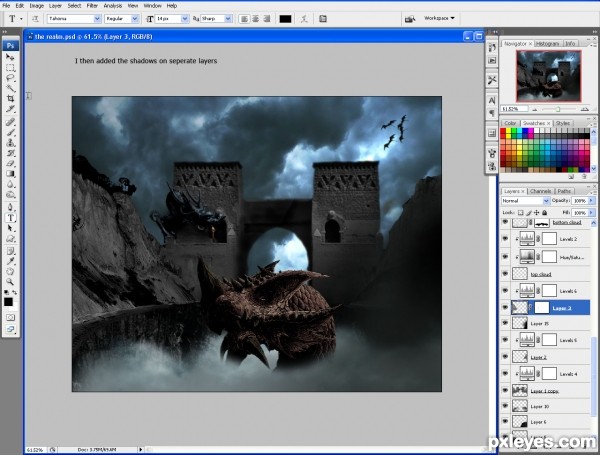Select the Magic Wand tool
Image resolution: width=600 pixels, height=455 pixels.
pos(10,88)
